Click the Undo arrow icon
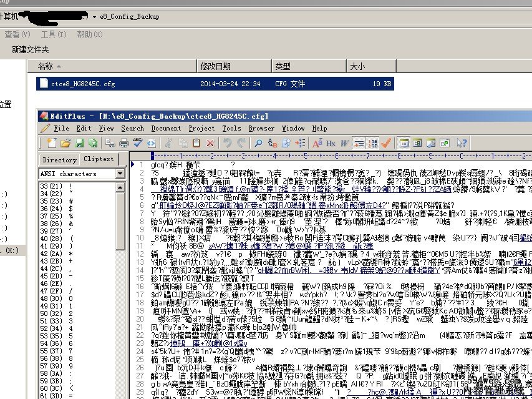 228,143
